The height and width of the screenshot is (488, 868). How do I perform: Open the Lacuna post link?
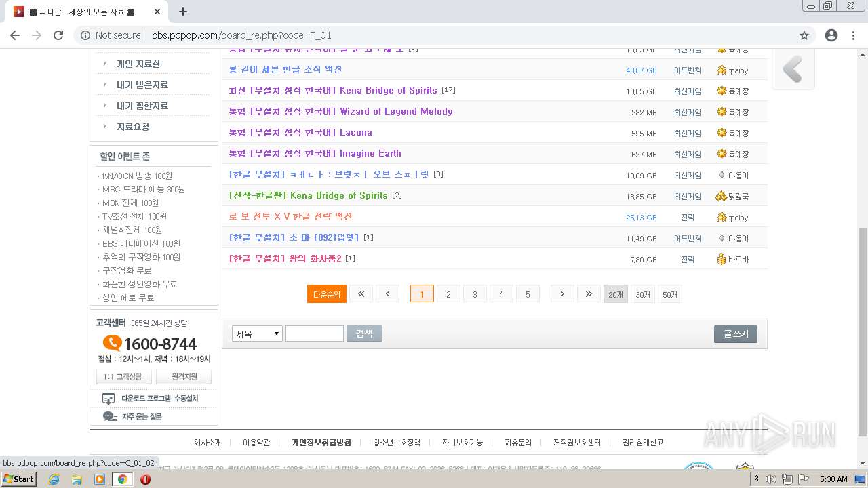300,132
